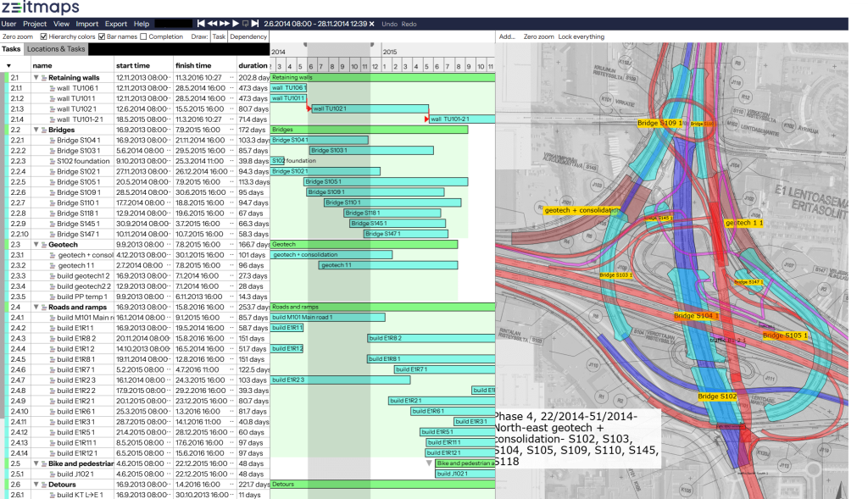
Task: Click the rewind playback icon
Action: tap(213, 24)
